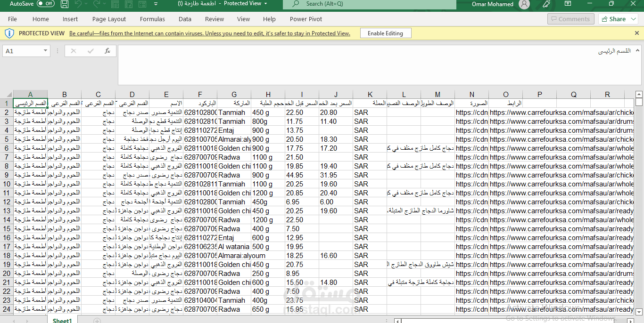
Task: Click cell G17 Al watania
Action: click(x=234, y=247)
